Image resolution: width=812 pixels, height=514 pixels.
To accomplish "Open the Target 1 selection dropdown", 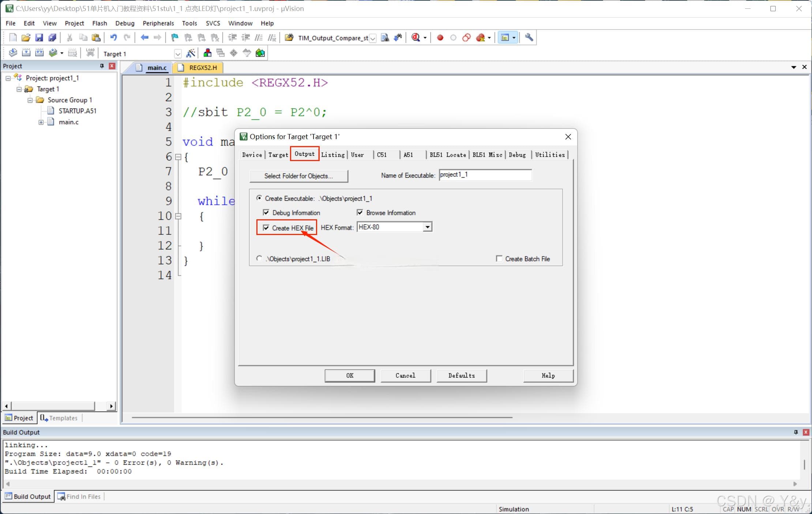I will click(x=178, y=54).
